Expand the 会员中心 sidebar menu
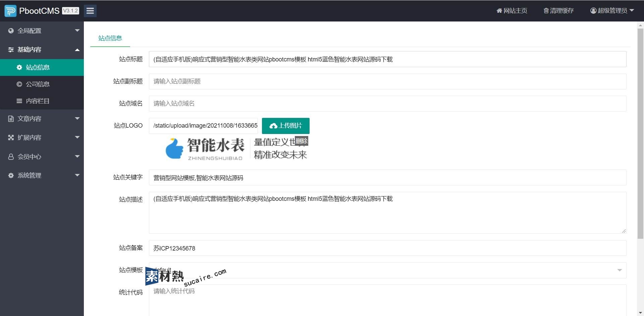The height and width of the screenshot is (316, 644). (x=42, y=157)
